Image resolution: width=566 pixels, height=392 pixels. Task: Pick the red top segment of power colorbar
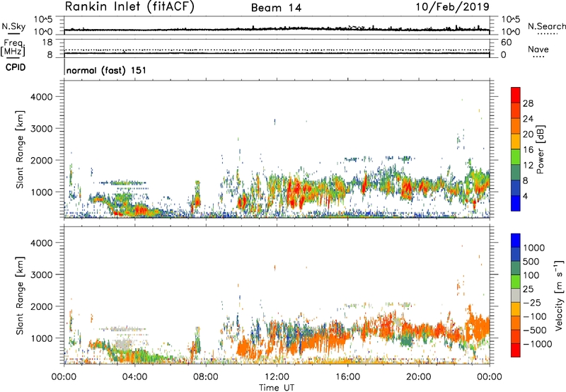coord(516,95)
